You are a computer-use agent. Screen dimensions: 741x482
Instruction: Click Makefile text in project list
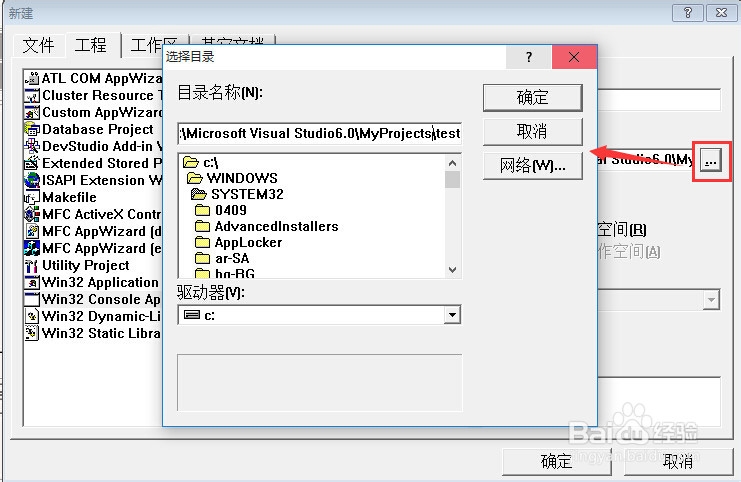tap(69, 198)
